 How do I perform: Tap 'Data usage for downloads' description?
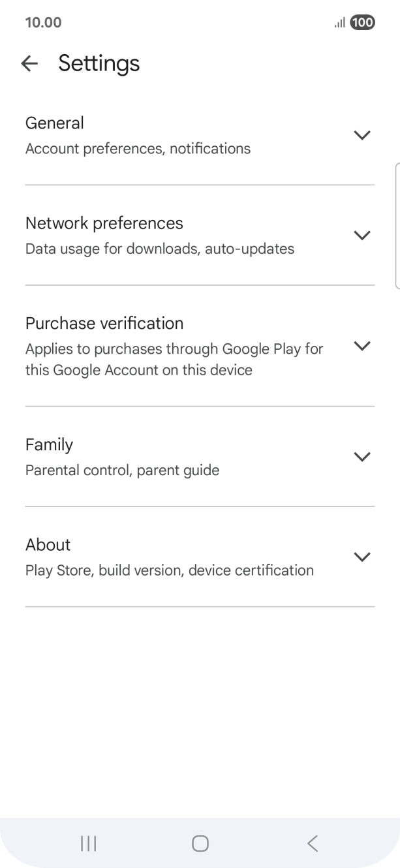[159, 249]
